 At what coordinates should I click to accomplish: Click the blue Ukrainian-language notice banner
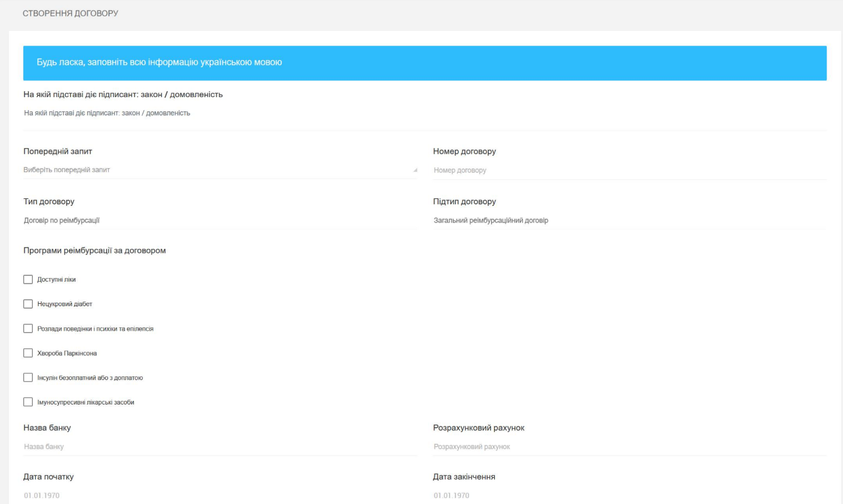coord(424,63)
